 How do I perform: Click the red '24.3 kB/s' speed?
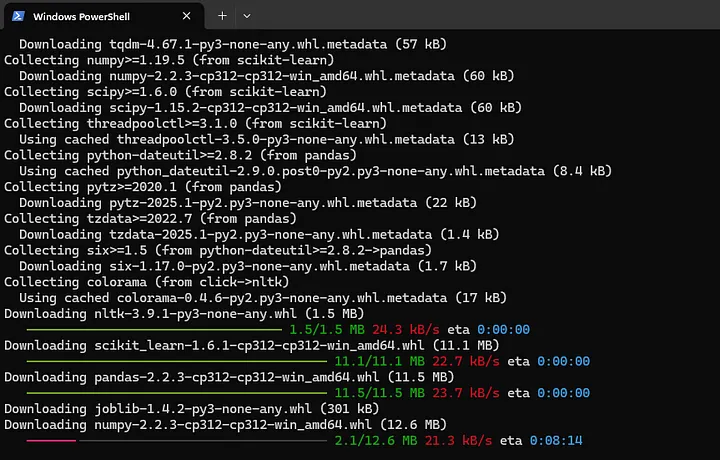coord(406,330)
